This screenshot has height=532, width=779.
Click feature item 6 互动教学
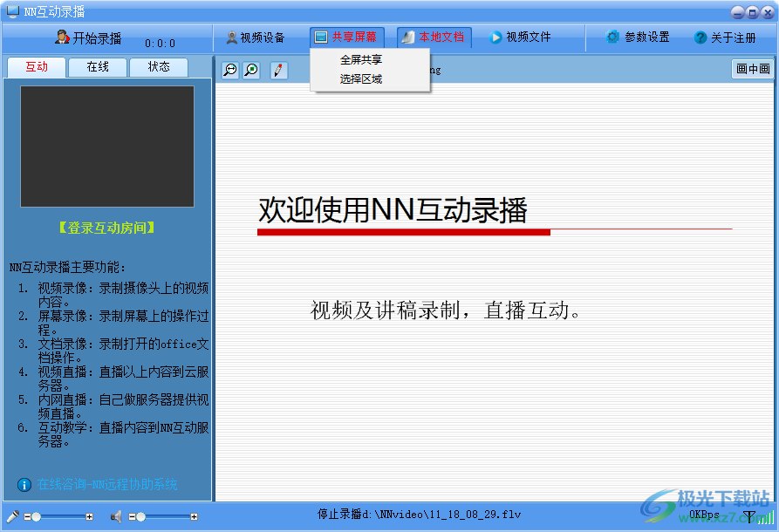point(113,434)
